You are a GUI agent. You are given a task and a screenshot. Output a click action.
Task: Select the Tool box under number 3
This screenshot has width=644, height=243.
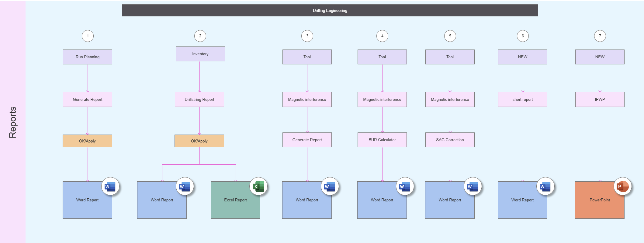coord(307,57)
